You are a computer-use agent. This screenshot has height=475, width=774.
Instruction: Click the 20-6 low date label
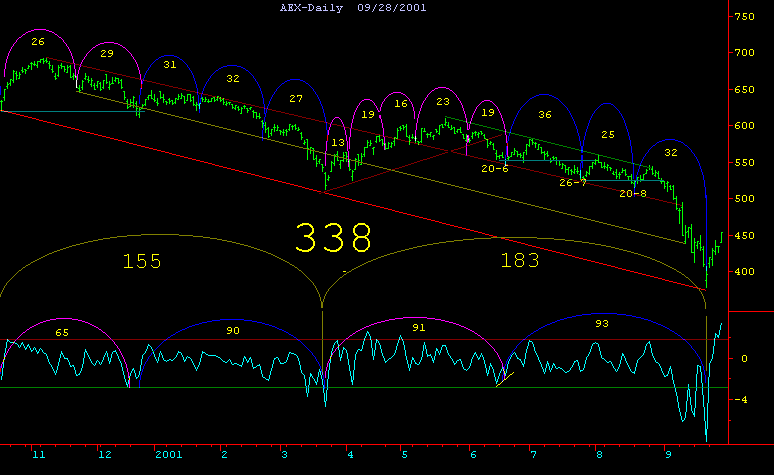495,169
